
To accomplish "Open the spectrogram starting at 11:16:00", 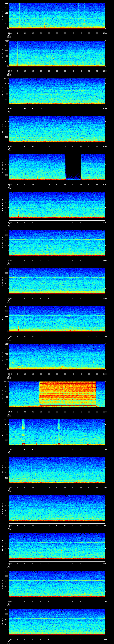I will [x=57, y=91].
